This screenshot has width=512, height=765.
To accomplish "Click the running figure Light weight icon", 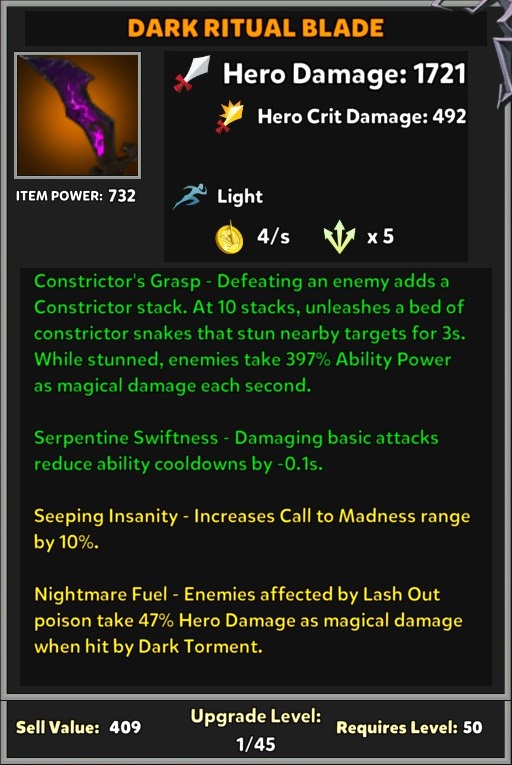I will pyautogui.click(x=190, y=196).
